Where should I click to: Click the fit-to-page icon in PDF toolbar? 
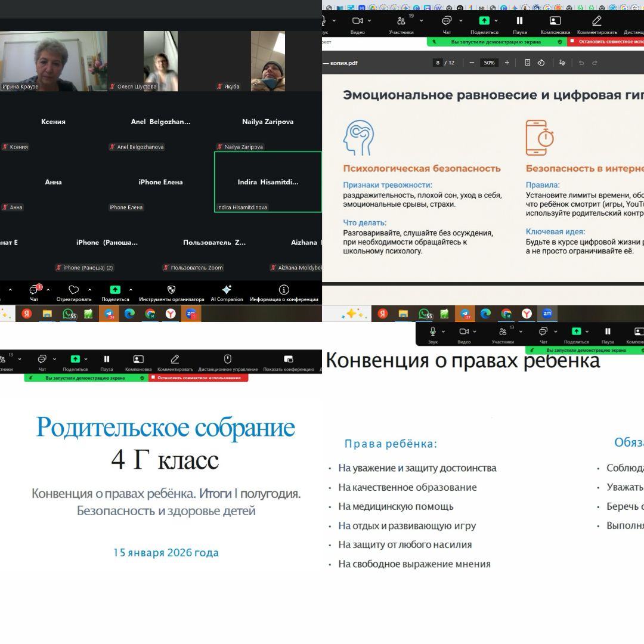point(527,63)
